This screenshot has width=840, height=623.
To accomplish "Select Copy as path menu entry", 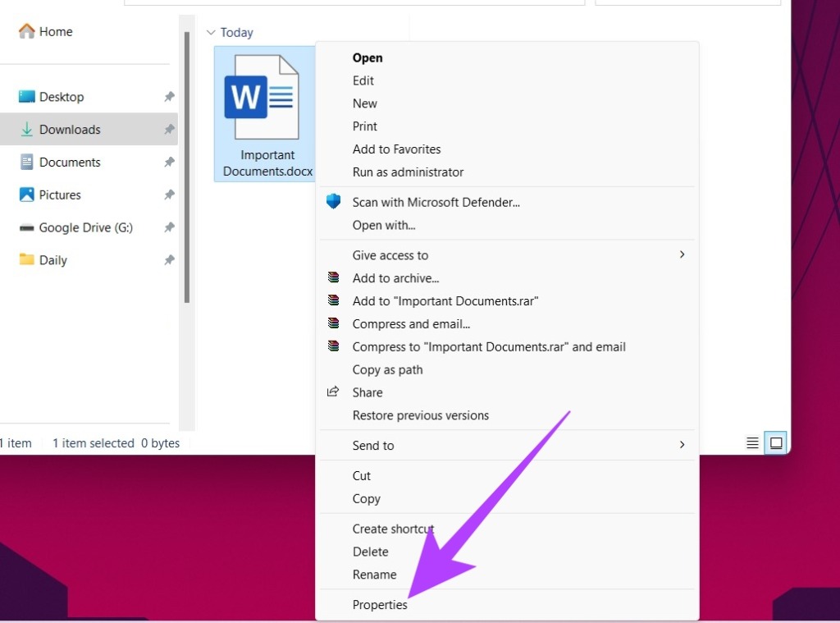I will tap(387, 369).
